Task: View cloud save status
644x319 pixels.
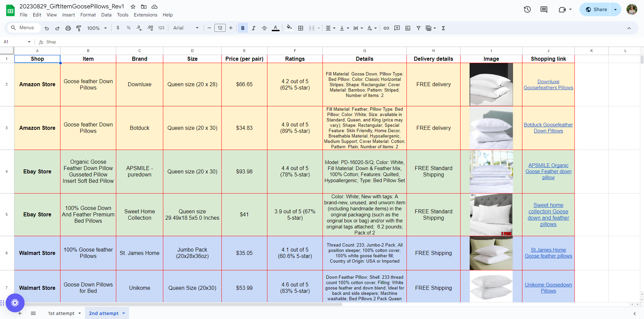Action: [x=155, y=7]
